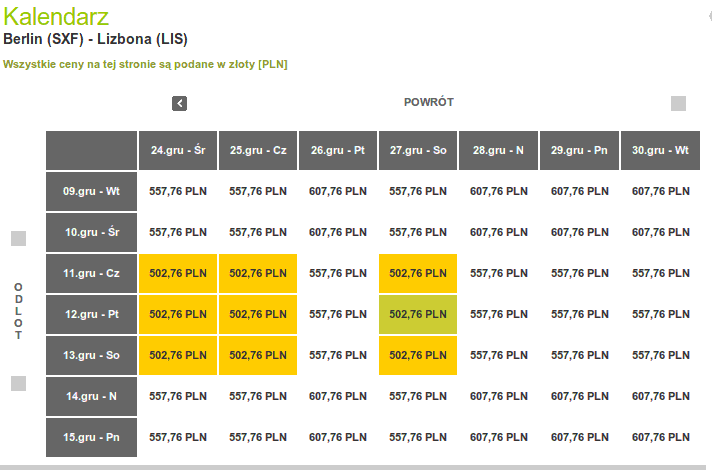Select 12.gru to 28.gru fare 557,76 PLN
The height and width of the screenshot is (475, 712).
click(499, 314)
